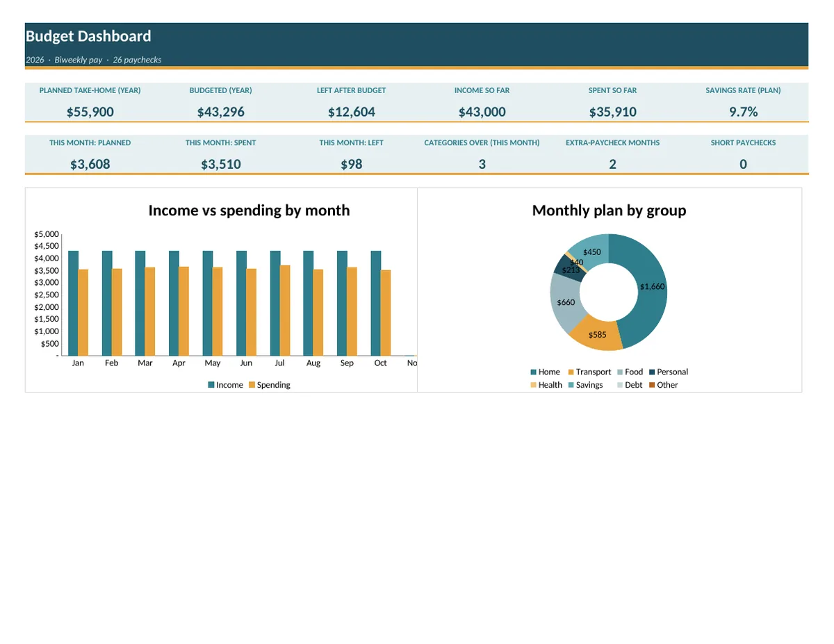The image size is (834, 644).
Task: Click the Spending legend swatch in bar chart
Action: tap(252, 385)
